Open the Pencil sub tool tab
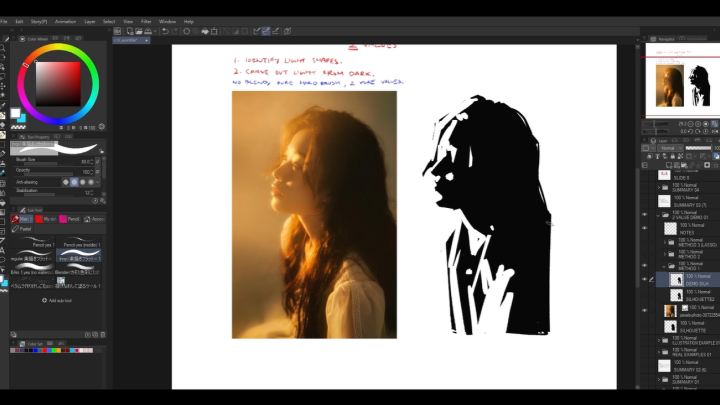The image size is (720, 405). pos(70,219)
